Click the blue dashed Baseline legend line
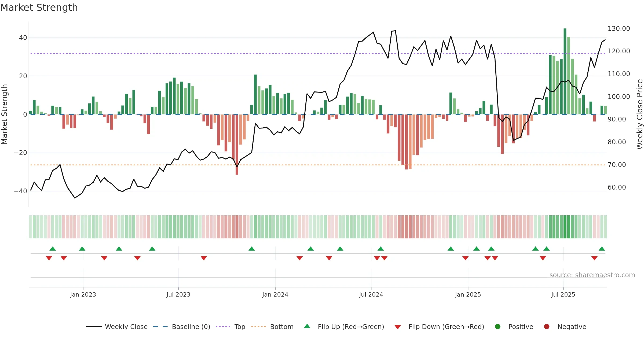The image size is (644, 362). 160,327
